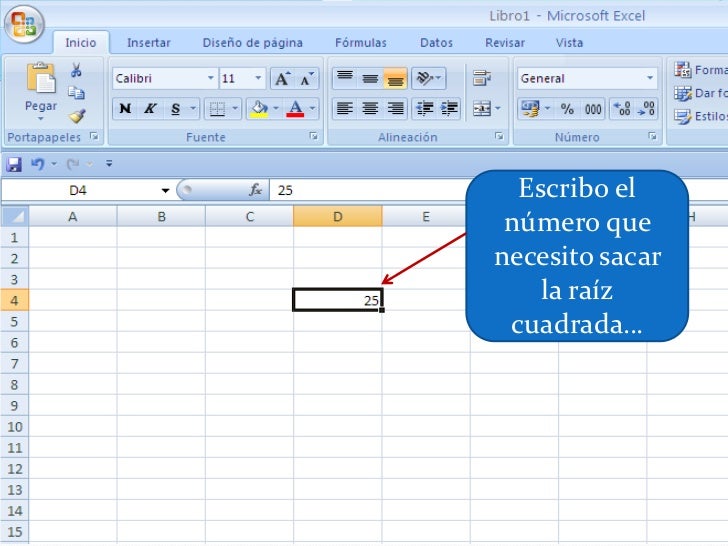Launch Portapapeles dialog launcher
This screenshot has height=546, width=728.
pos(95,136)
